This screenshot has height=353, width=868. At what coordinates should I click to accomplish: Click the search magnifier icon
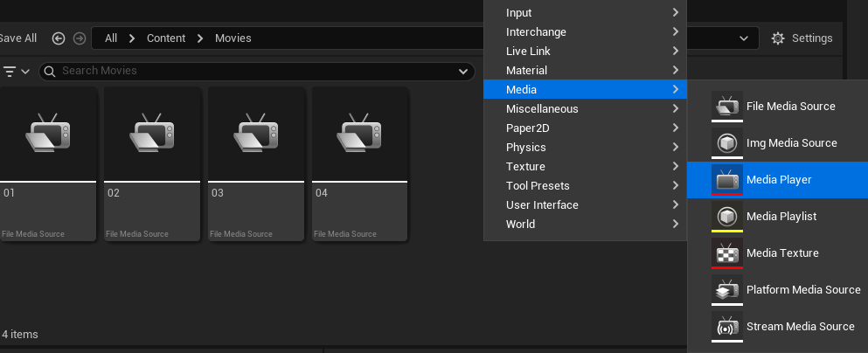coord(50,71)
